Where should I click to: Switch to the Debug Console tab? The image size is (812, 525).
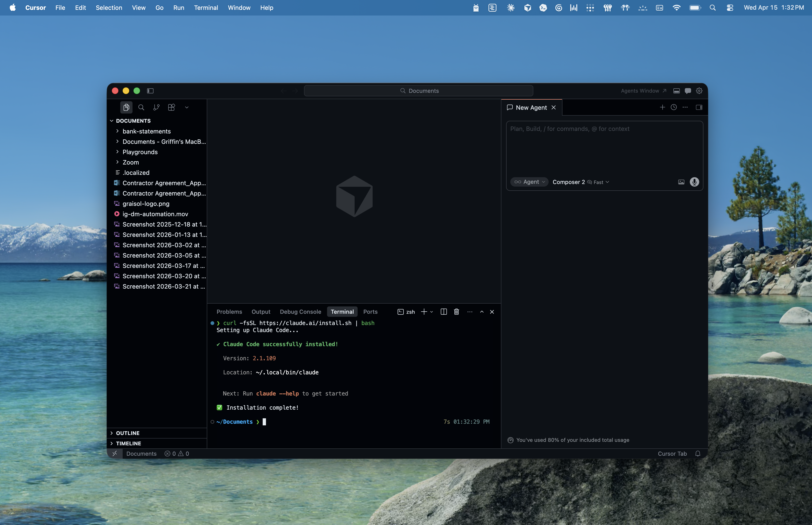[301, 312]
